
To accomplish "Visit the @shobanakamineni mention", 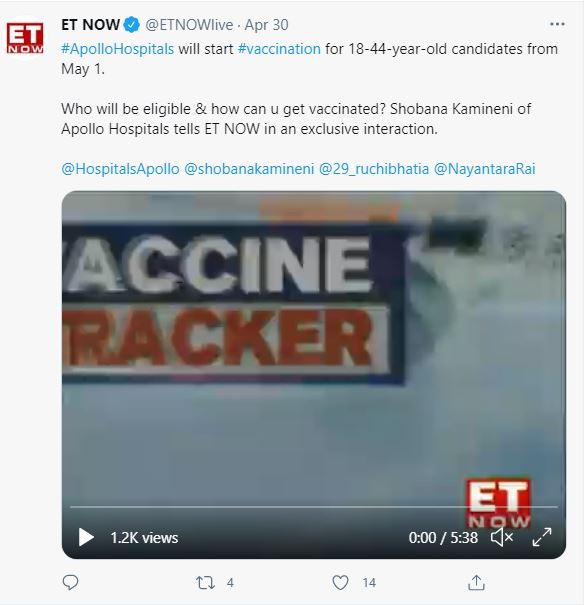I will [x=249, y=169].
